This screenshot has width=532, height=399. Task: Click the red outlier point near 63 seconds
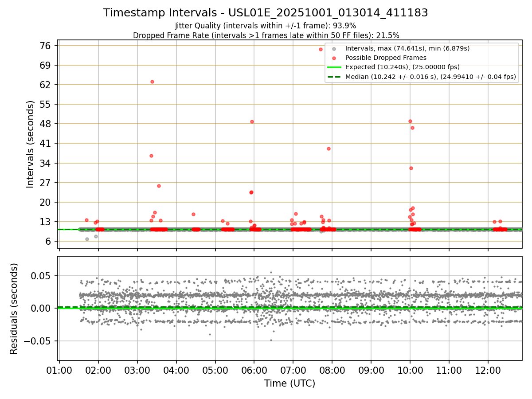(152, 82)
